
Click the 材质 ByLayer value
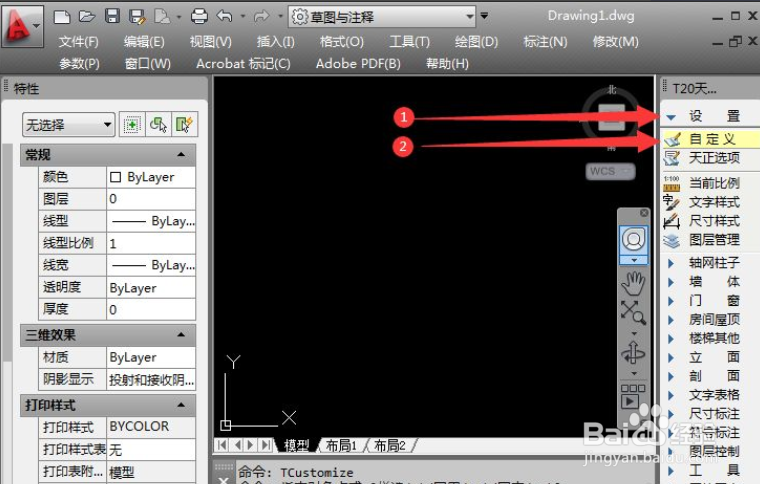[x=151, y=358]
